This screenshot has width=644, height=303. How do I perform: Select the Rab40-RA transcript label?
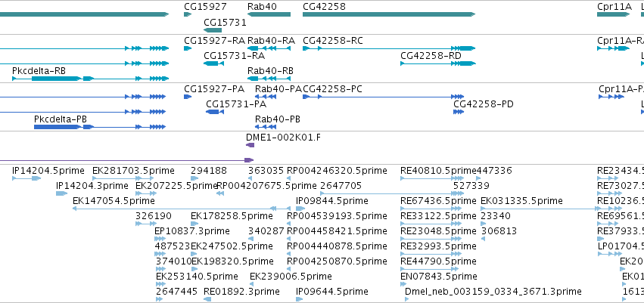coord(271,41)
